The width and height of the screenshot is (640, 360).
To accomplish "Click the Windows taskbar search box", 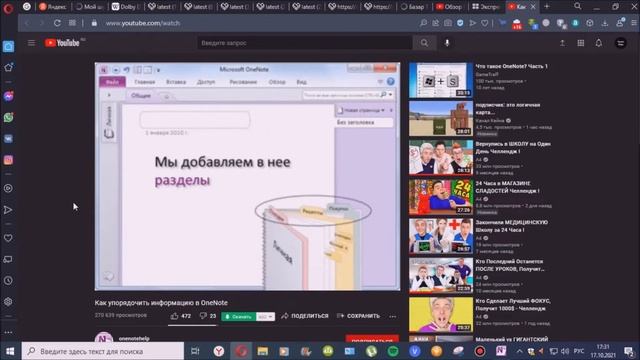I will [103, 351].
